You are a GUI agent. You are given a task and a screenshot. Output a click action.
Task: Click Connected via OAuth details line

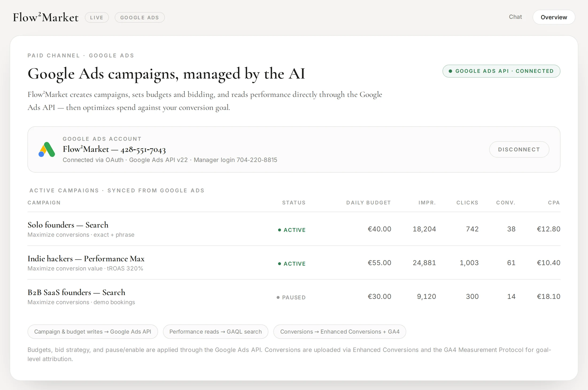pos(170,160)
